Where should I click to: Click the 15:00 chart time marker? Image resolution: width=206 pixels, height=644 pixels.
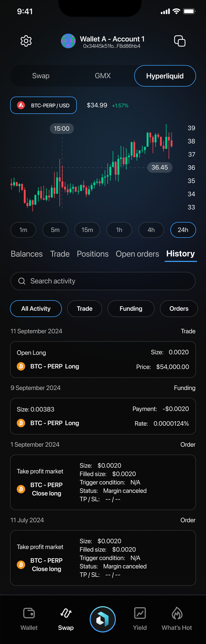(62, 129)
